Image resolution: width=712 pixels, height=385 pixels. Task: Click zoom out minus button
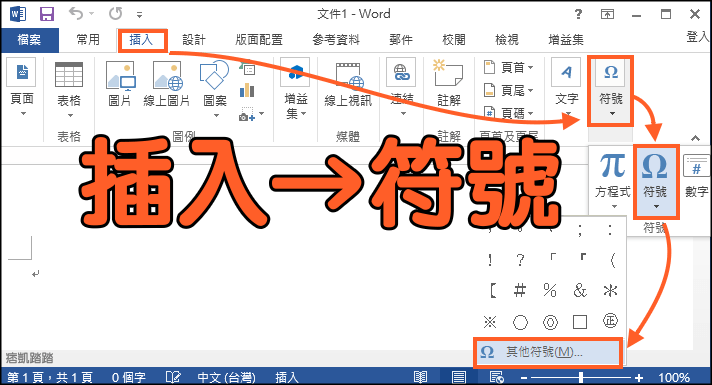[524, 377]
